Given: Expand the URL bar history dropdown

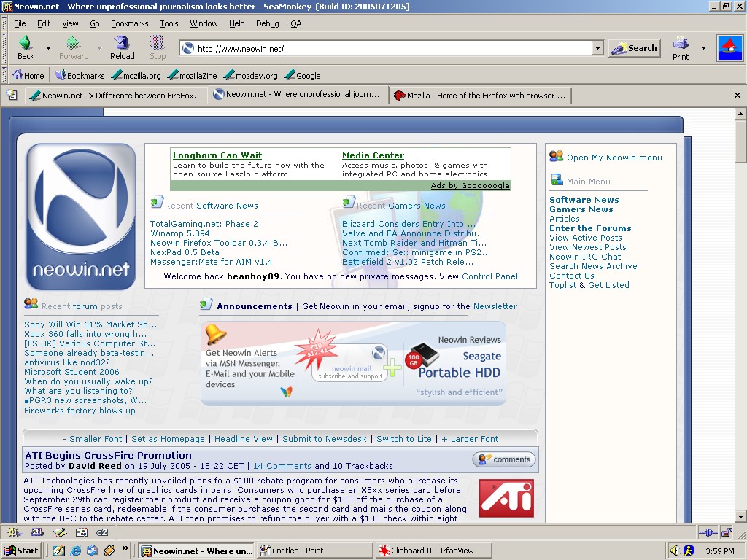Looking at the screenshot, I should click(x=597, y=49).
